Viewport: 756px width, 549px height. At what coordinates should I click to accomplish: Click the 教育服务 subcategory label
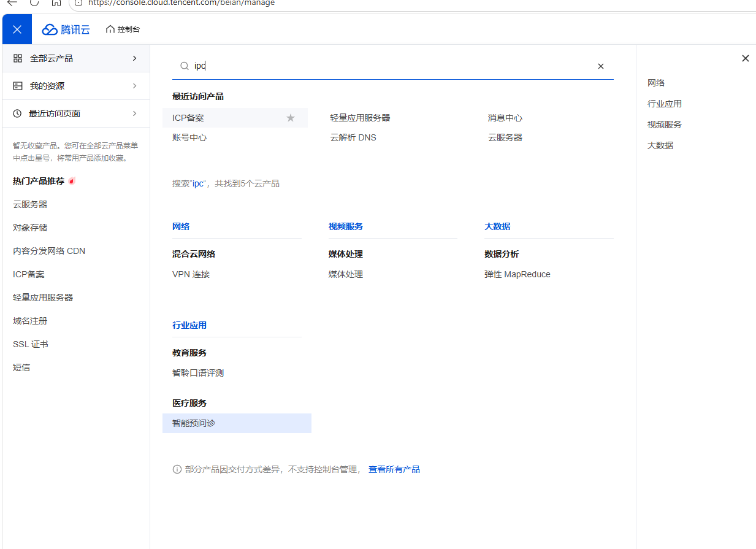(189, 353)
